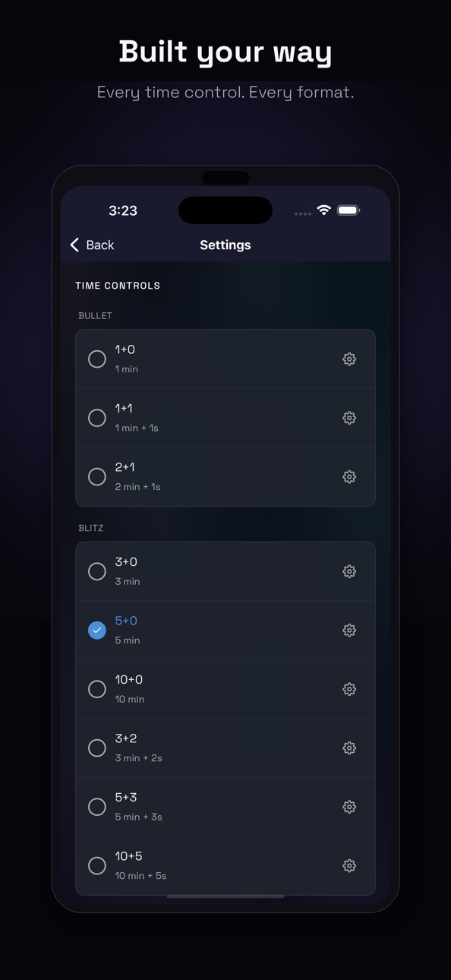Viewport: 451px width, 980px height.
Task: Select the 1+0 radio button
Action: tap(97, 359)
